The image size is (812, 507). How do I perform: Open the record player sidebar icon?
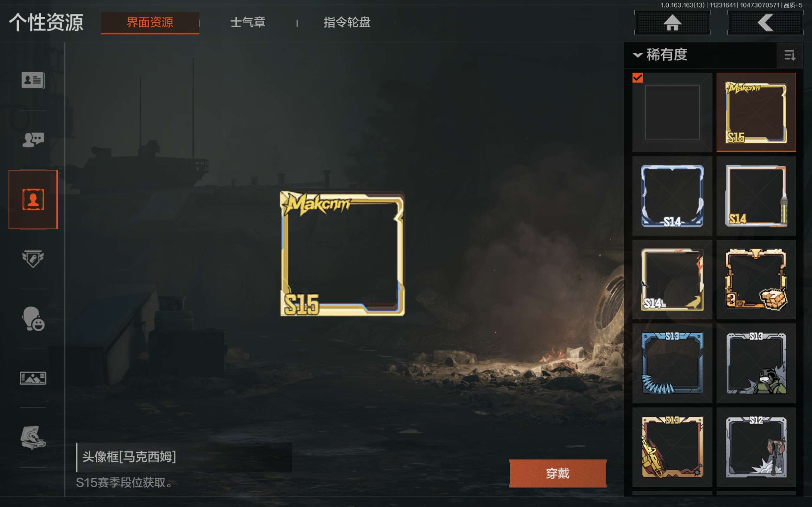[33, 437]
